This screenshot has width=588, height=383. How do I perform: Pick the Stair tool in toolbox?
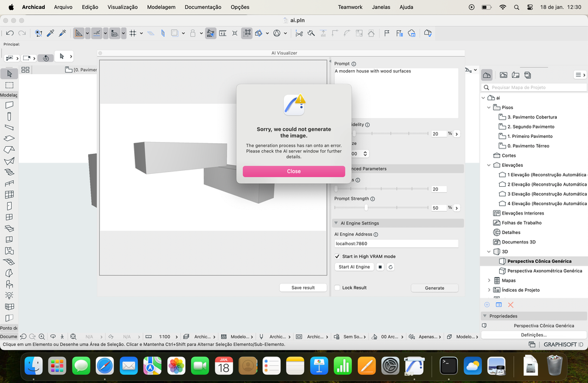coord(9,172)
